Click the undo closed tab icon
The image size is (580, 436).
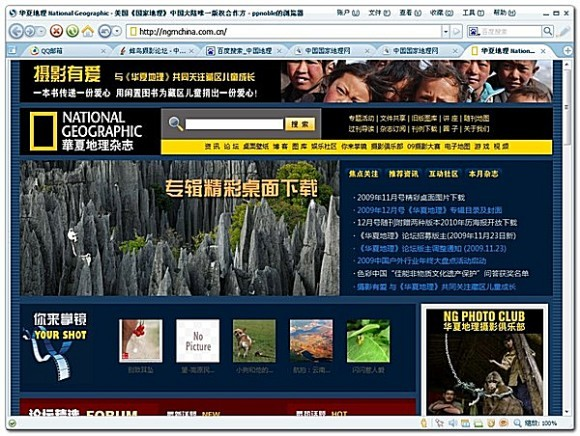(x=105, y=31)
